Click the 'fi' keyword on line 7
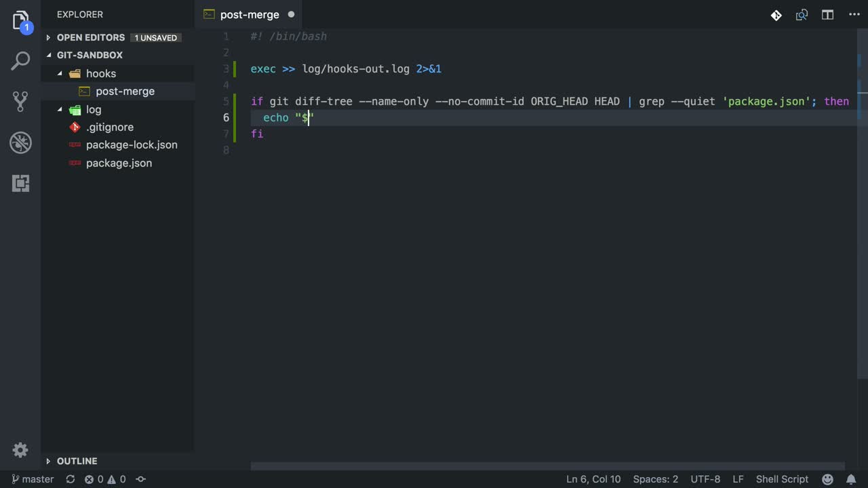The image size is (868, 488). (x=257, y=134)
